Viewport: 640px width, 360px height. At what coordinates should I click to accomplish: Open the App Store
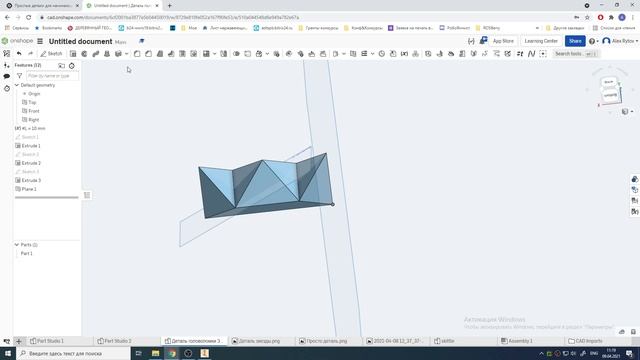coord(503,41)
